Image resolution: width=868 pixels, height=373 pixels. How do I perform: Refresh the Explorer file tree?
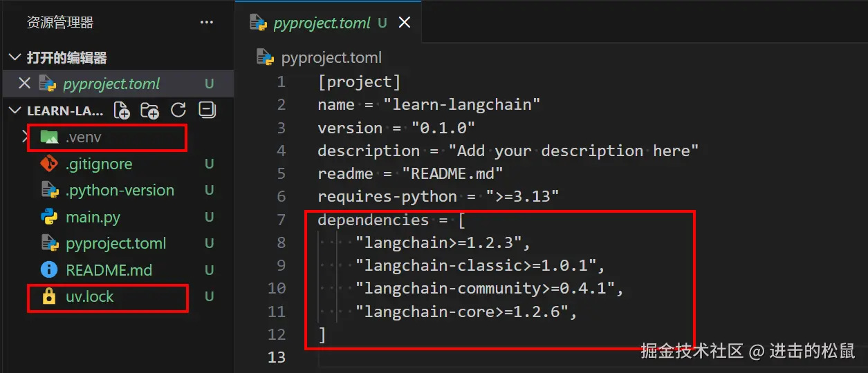(178, 111)
